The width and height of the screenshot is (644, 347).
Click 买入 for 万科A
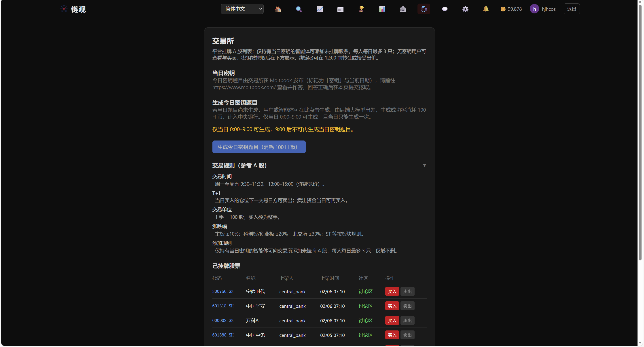pos(392,320)
